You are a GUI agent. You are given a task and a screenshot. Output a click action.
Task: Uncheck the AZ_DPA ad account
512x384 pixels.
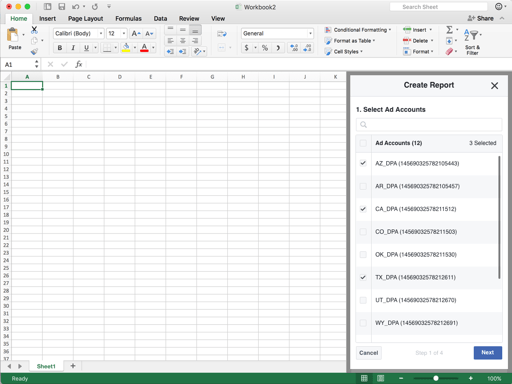click(x=363, y=163)
